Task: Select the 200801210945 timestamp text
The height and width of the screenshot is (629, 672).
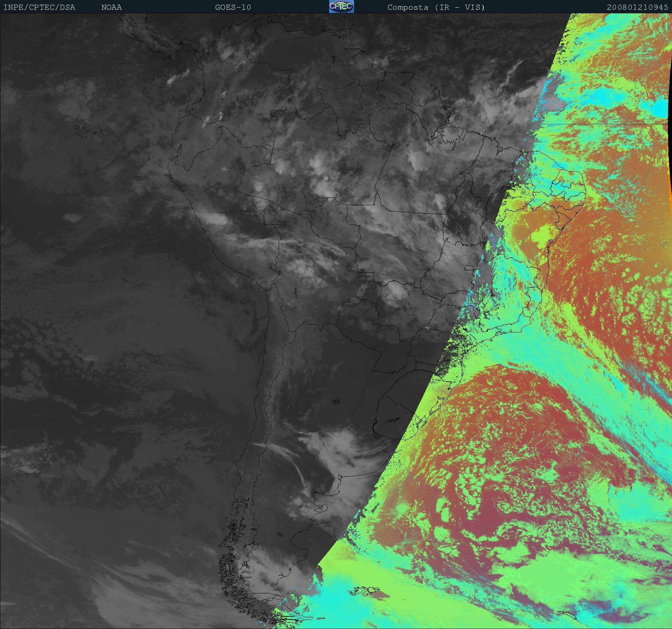Action: [x=637, y=7]
